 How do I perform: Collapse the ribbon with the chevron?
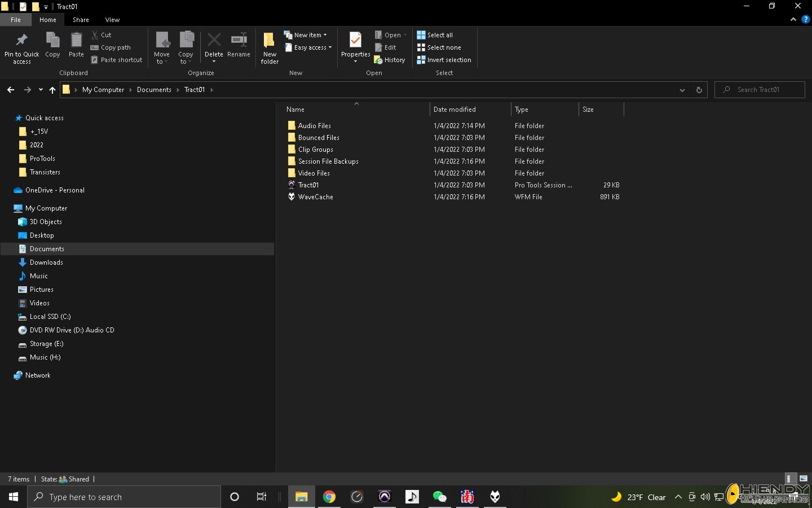pyautogui.click(x=793, y=19)
